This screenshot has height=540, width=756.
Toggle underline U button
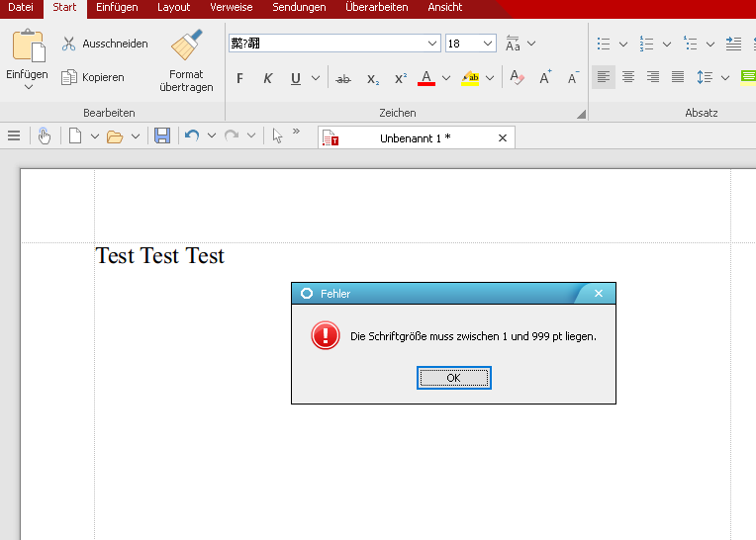click(296, 78)
